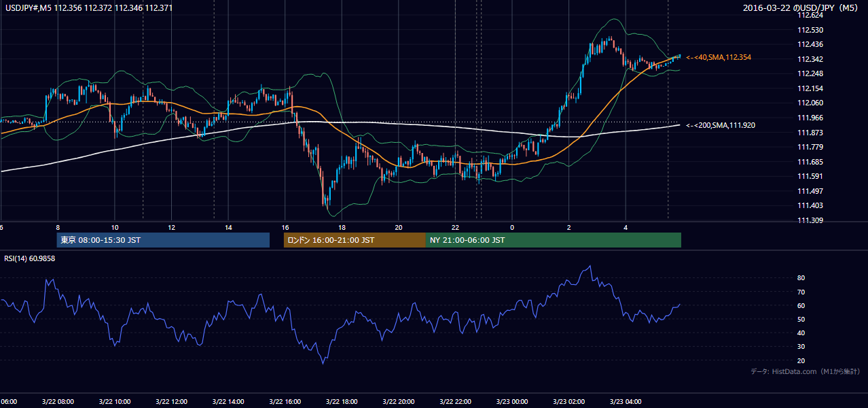
Task: Click the RSI 50 level label
Action: coord(801,319)
